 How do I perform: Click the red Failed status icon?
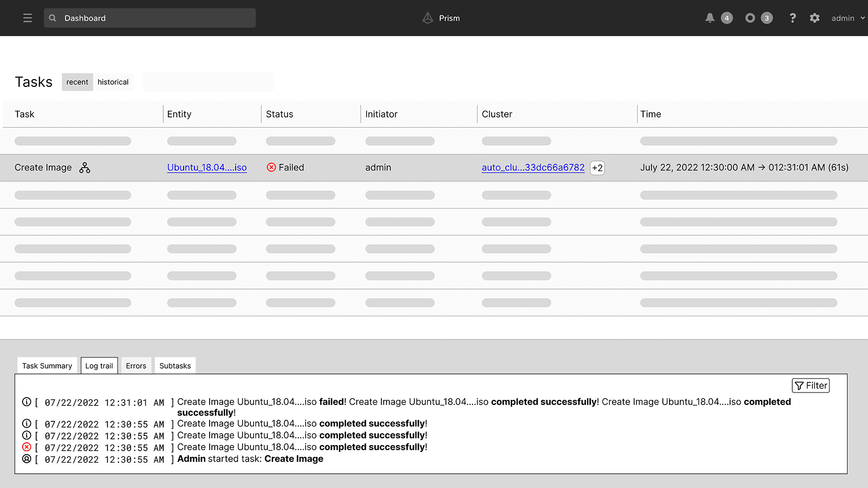[271, 168]
